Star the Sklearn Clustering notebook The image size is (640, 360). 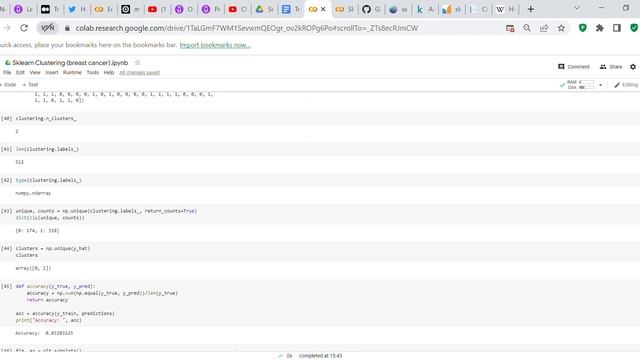[x=138, y=62]
